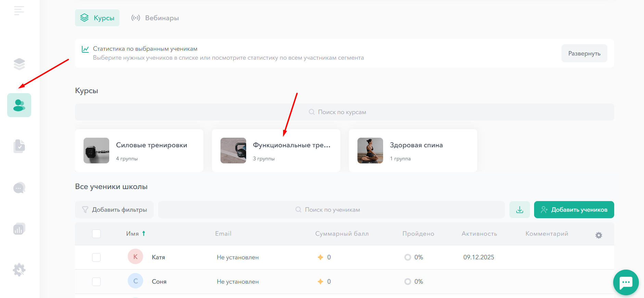Open the analytics chart icon in sidebar
This screenshot has width=644, height=298.
19,229
